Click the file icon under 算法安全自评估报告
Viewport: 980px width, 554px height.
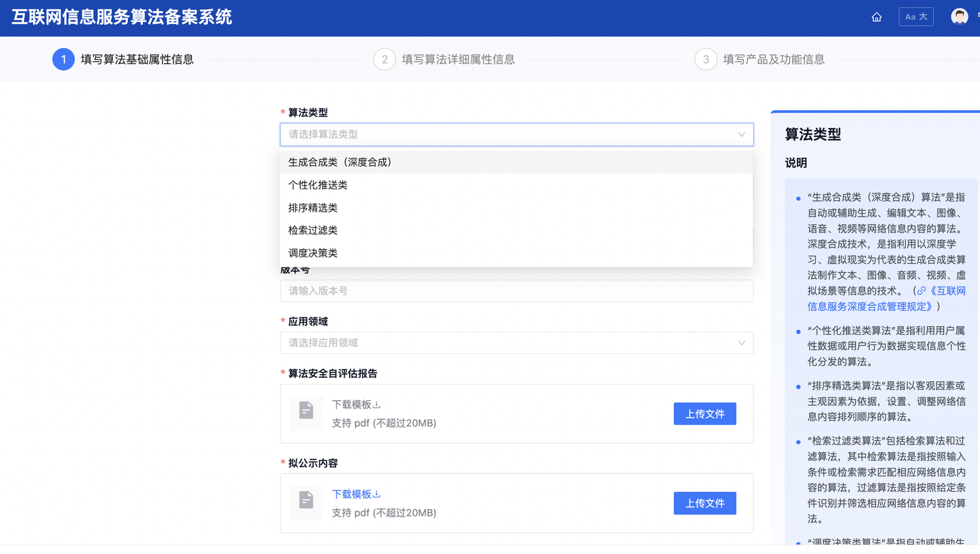coord(306,413)
